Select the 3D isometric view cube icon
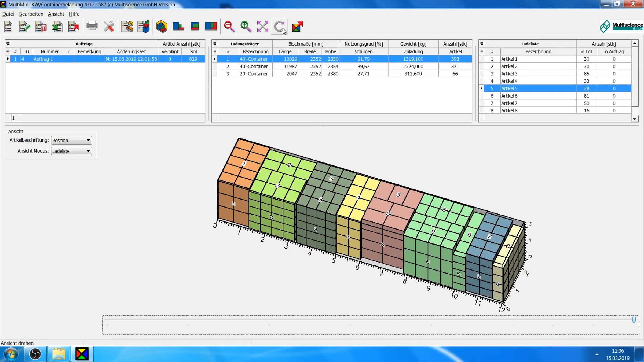This screenshot has width=644, height=362. [x=162, y=26]
